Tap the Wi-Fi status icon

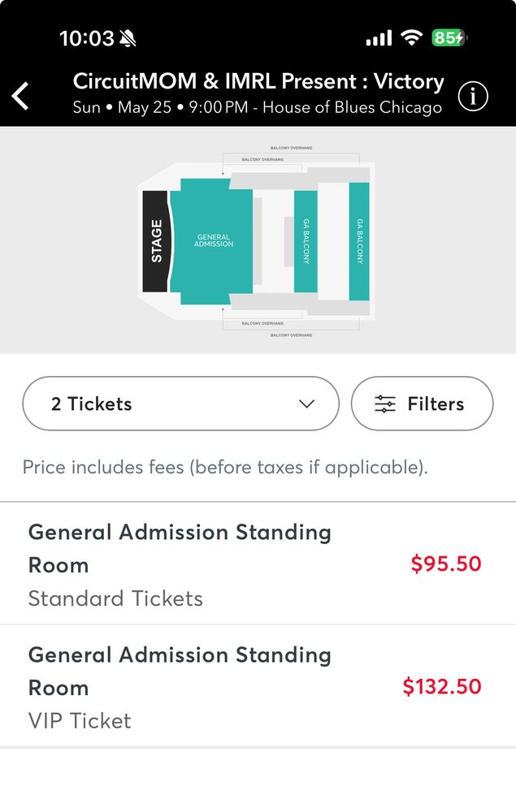412,38
